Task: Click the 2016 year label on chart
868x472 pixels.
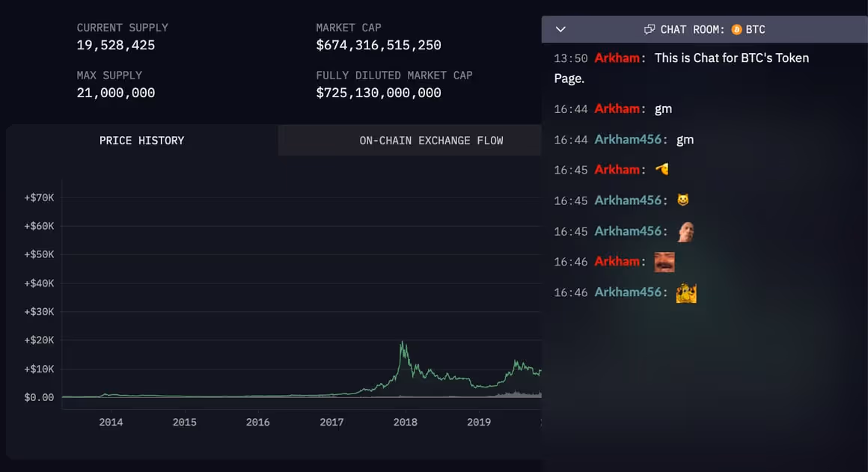Action: [258, 422]
